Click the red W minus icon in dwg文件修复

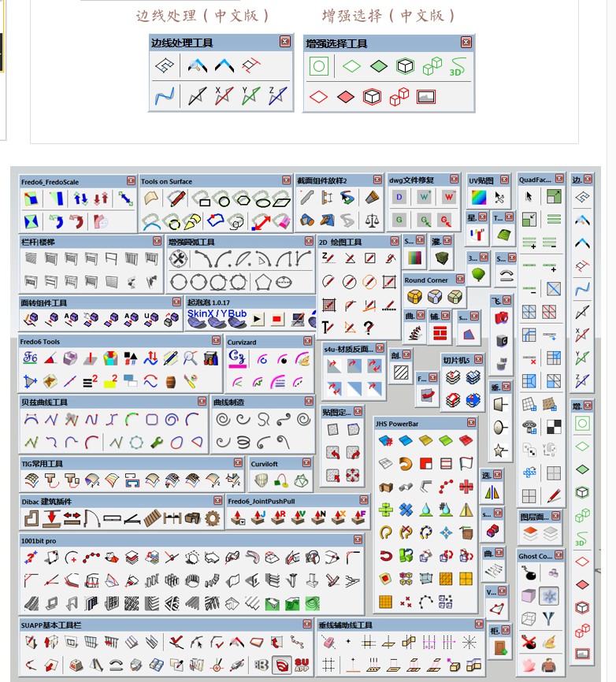(x=448, y=197)
